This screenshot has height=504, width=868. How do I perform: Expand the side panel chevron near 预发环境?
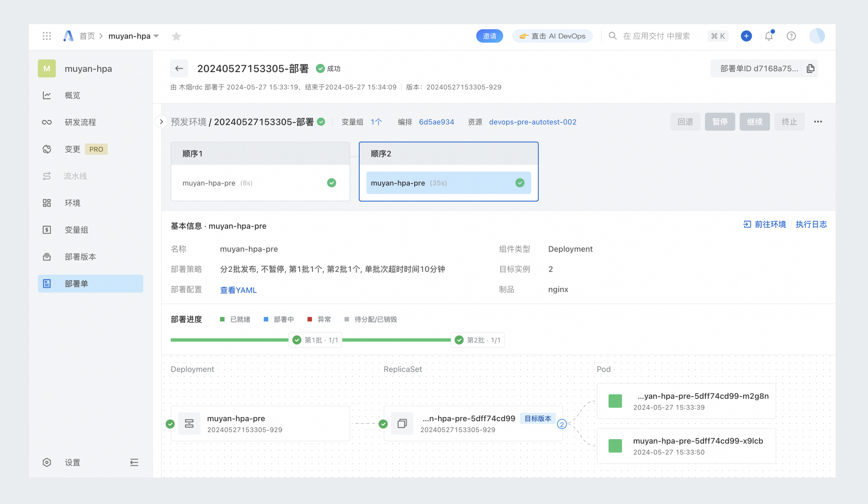pyautogui.click(x=161, y=122)
